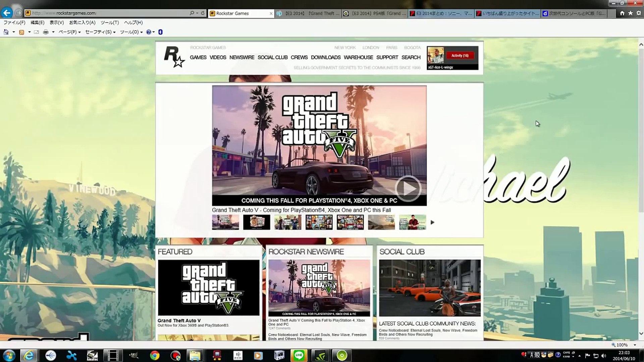
Task: Open the Featured Grand Theft Auto V image
Action: pyautogui.click(x=208, y=288)
